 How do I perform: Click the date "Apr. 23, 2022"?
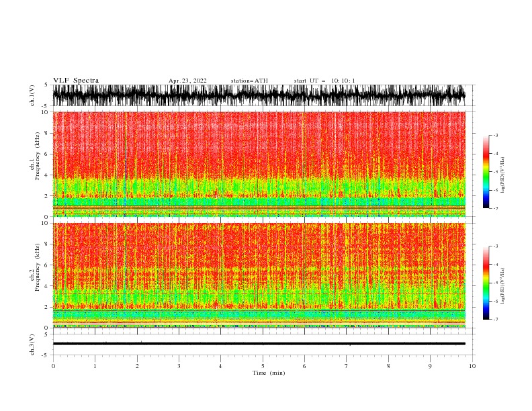[187, 81]
